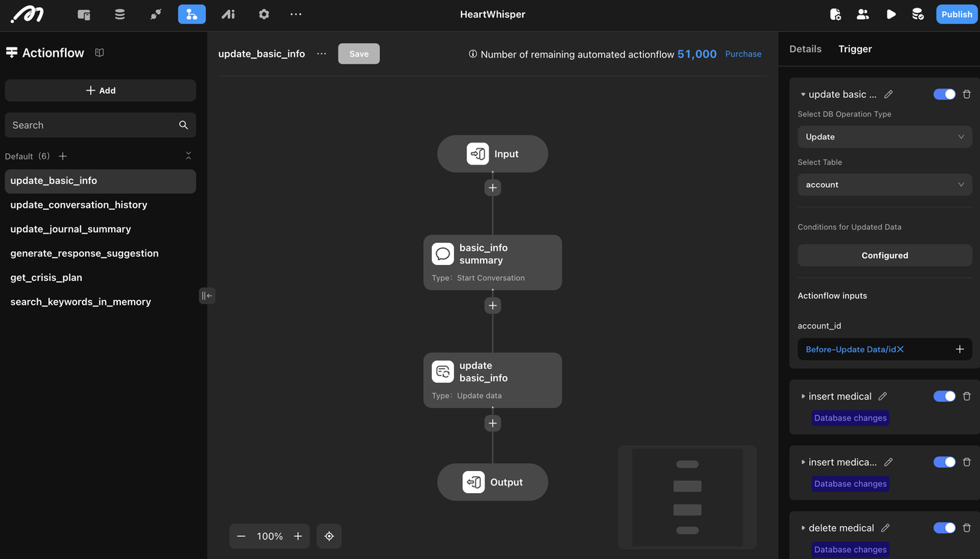Open the AI icon in top bar
980x559 pixels.
[227, 15]
